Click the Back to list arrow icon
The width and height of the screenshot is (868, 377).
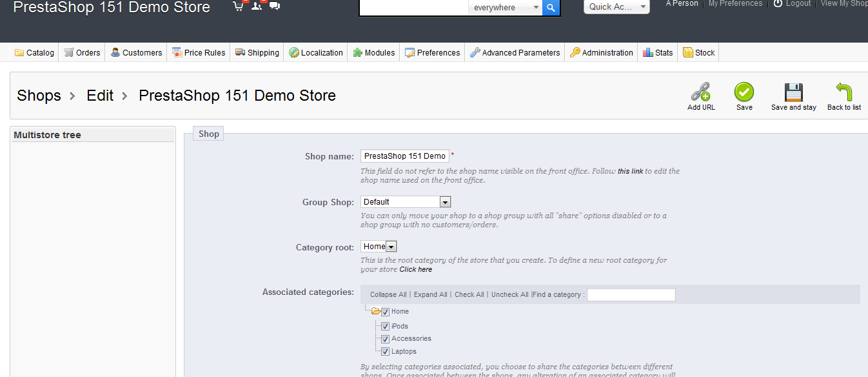[843, 92]
